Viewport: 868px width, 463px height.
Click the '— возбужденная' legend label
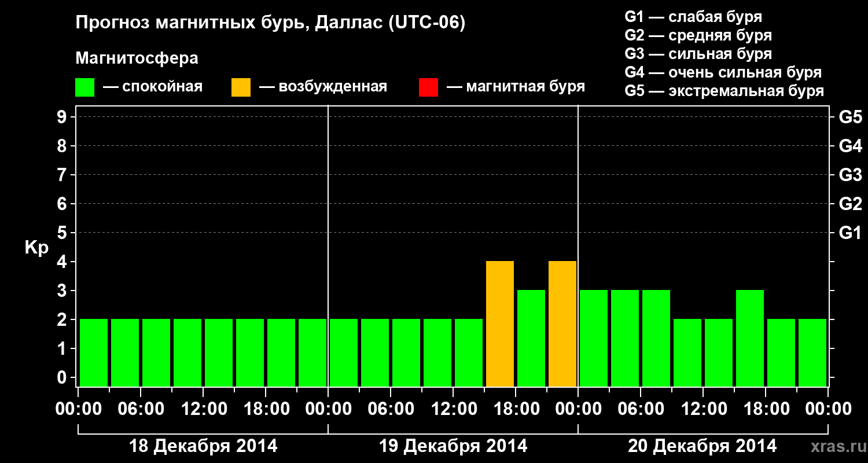click(x=323, y=87)
